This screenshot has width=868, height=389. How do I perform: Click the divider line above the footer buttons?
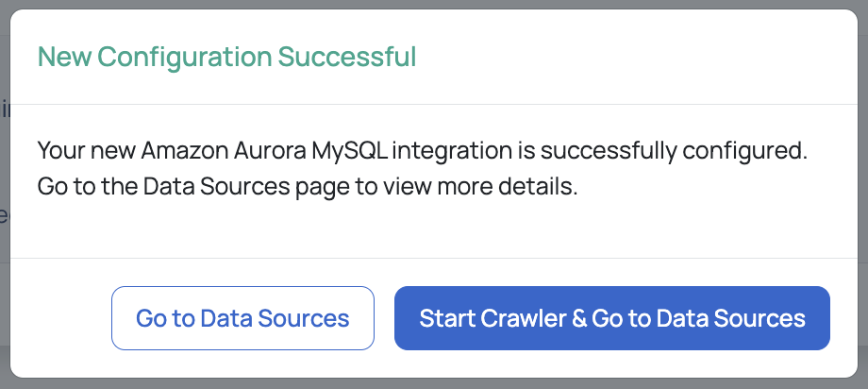point(434,258)
